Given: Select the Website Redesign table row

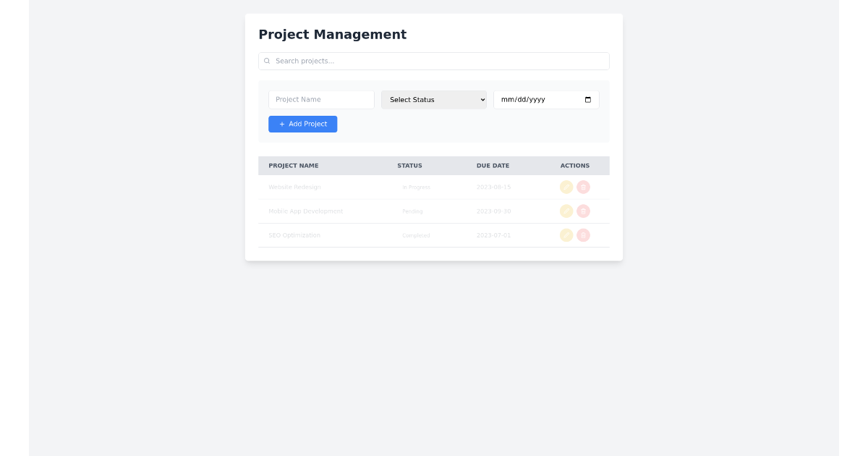Looking at the screenshot, I should point(398,187).
